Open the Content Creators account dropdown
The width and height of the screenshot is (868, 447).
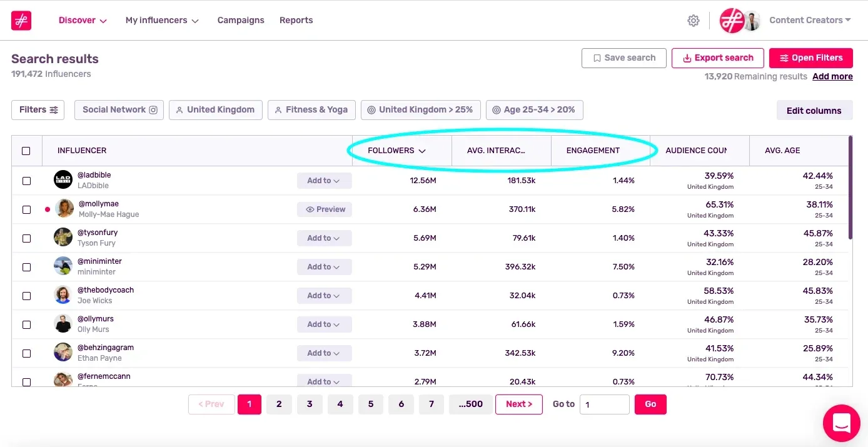(x=810, y=20)
